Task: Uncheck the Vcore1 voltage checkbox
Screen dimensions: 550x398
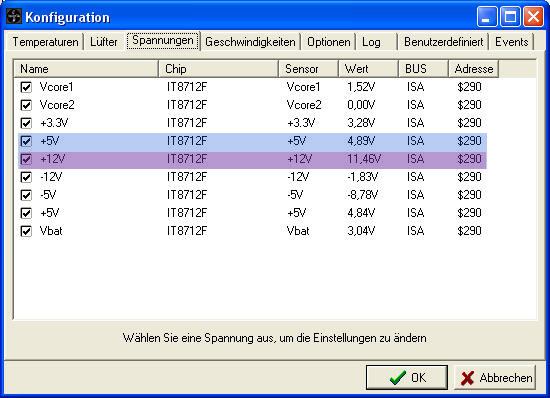Action: coord(26,87)
